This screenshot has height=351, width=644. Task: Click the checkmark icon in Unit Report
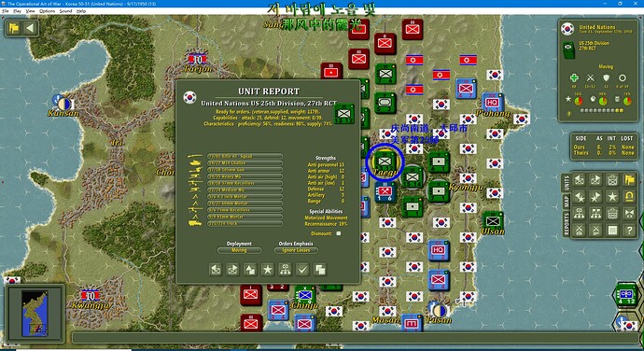coord(302,270)
